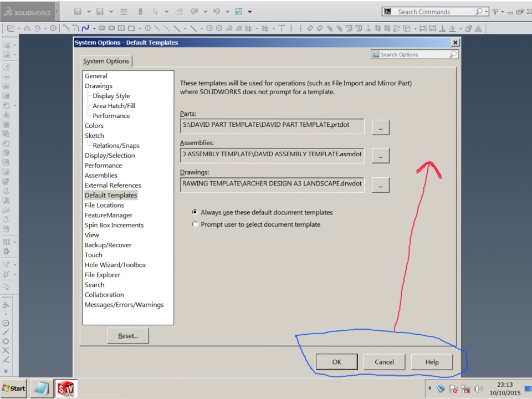The width and height of the screenshot is (532, 399).
Task: Open File Locations options
Action: point(104,205)
